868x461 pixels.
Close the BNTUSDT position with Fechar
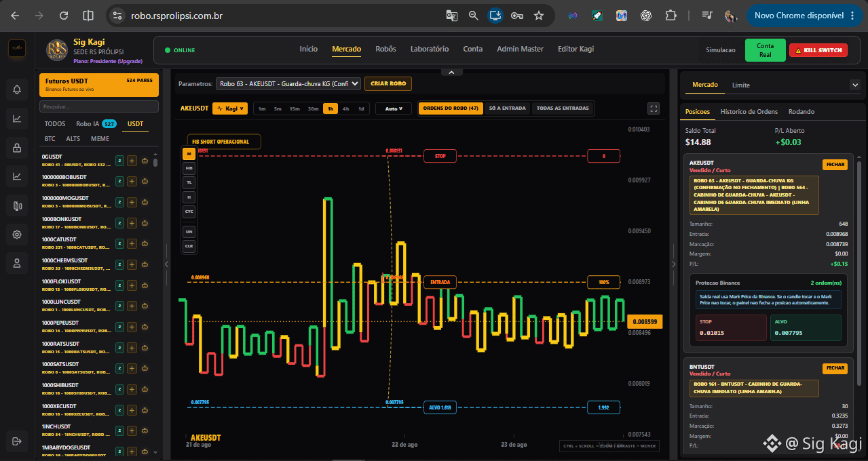[x=835, y=368]
